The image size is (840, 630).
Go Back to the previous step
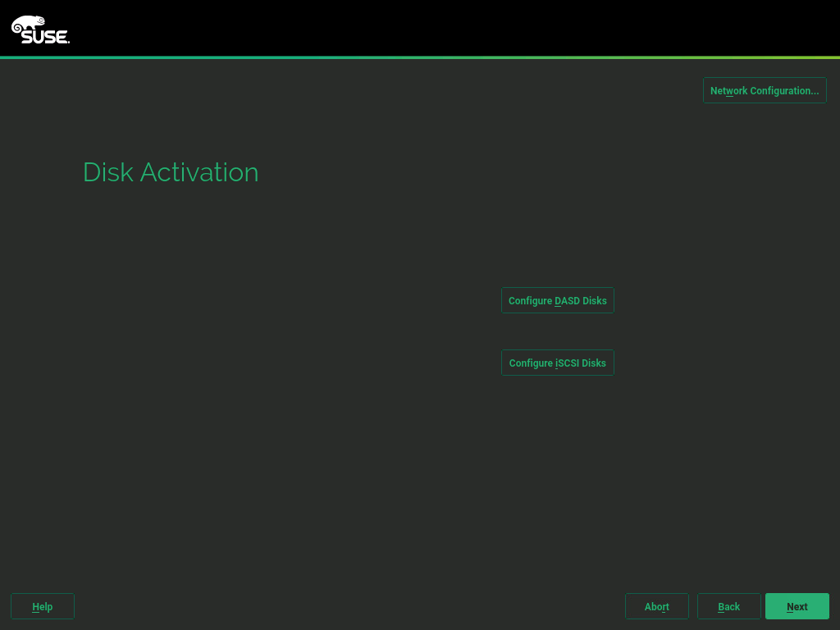pyautogui.click(x=728, y=606)
